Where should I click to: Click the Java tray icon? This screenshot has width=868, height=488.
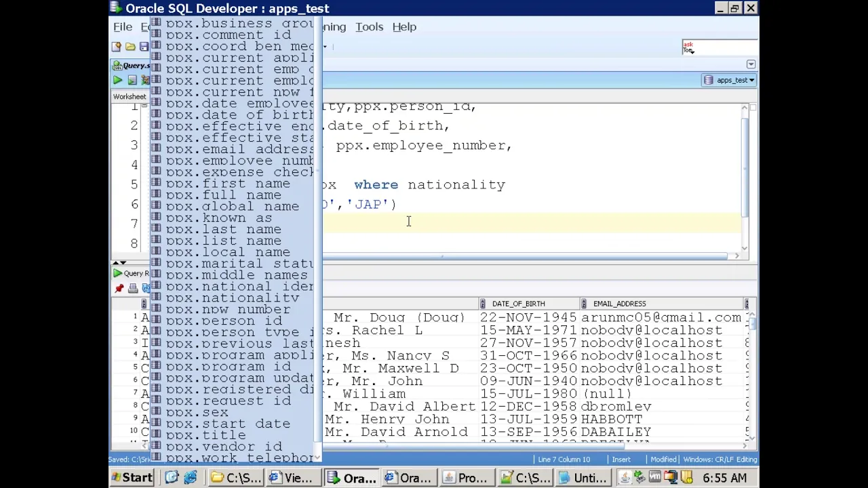coord(625,478)
